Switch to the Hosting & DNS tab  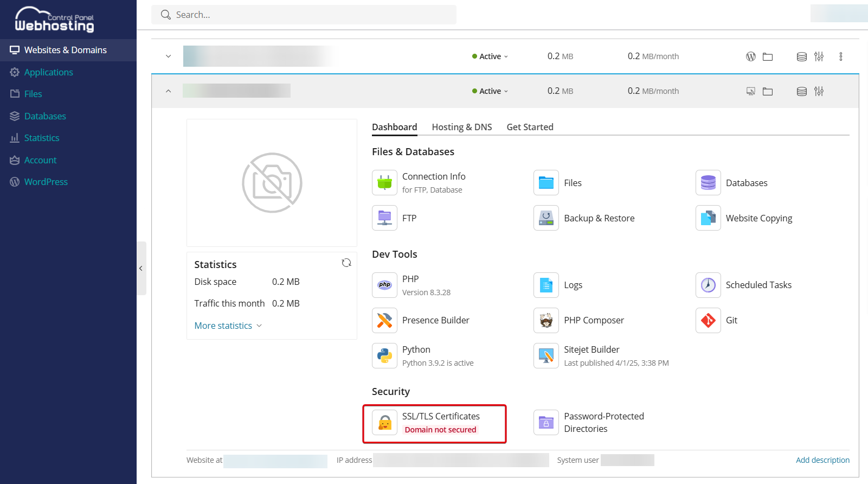tap(462, 127)
